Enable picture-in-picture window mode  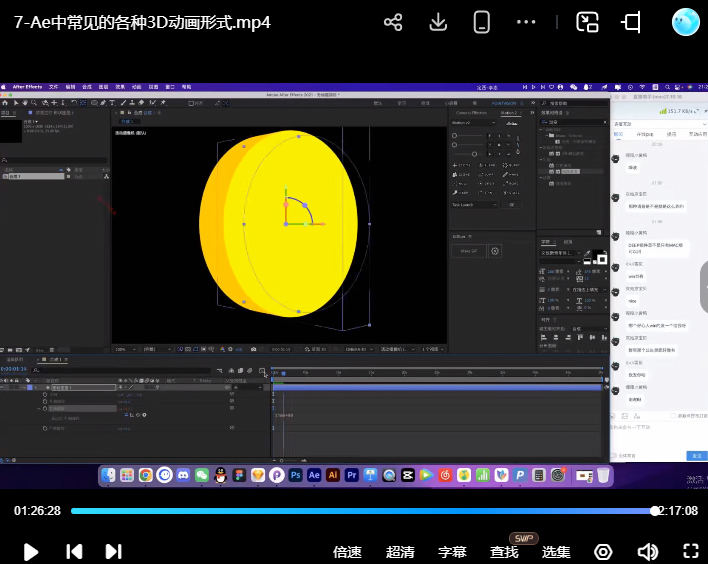[587, 22]
